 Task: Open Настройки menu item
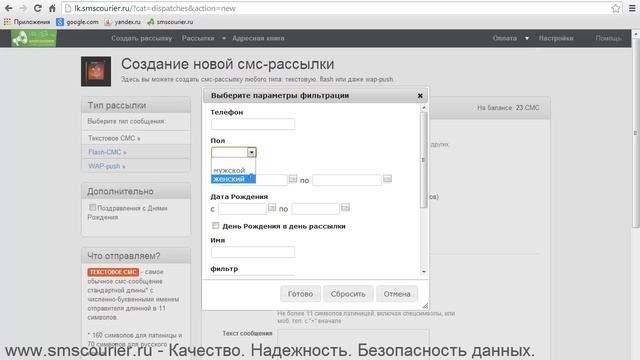[x=556, y=38]
